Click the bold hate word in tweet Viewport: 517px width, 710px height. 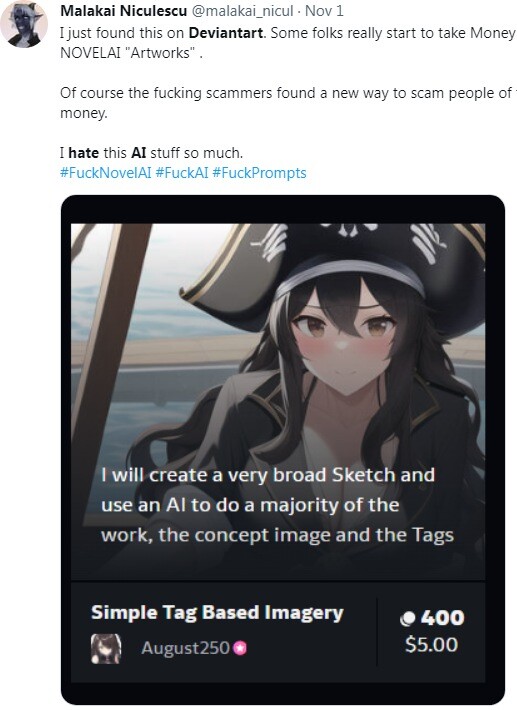pyautogui.click(x=83, y=153)
